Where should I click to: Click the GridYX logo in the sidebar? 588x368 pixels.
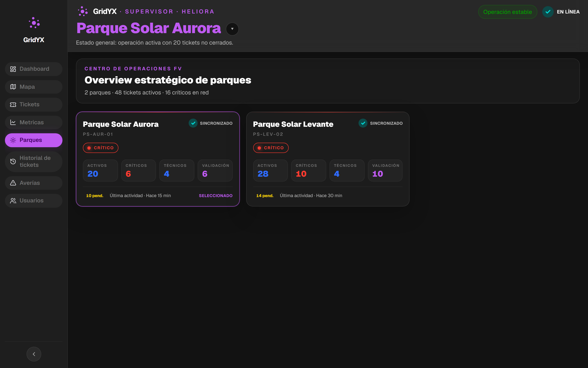(x=34, y=23)
